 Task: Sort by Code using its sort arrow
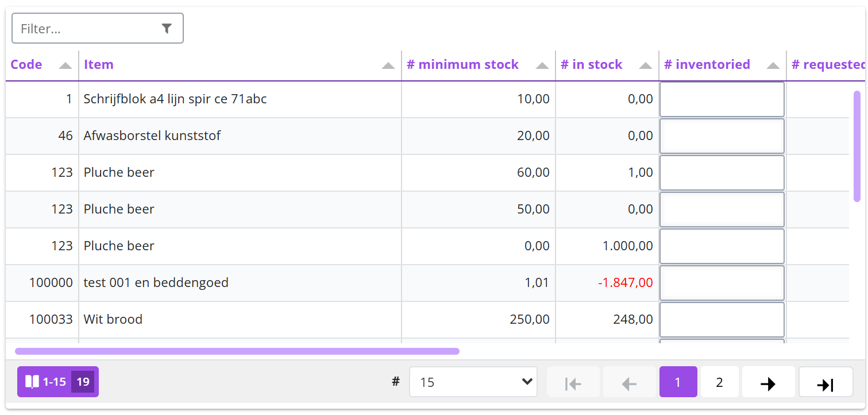pos(65,65)
